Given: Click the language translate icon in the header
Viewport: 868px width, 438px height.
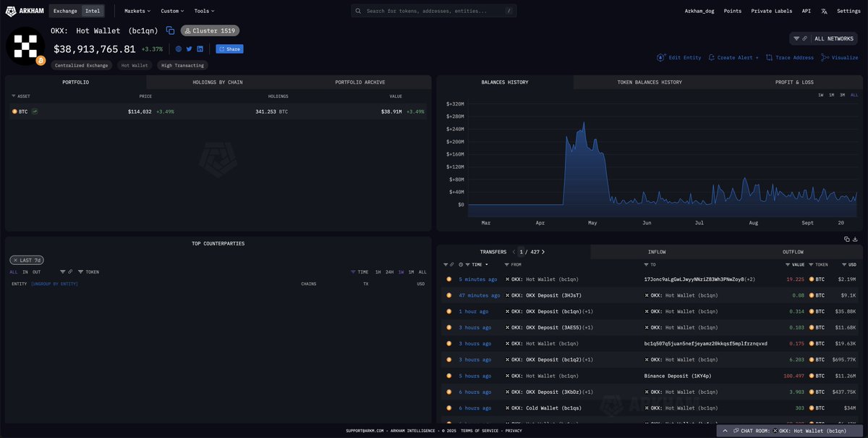Looking at the screenshot, I should [825, 11].
